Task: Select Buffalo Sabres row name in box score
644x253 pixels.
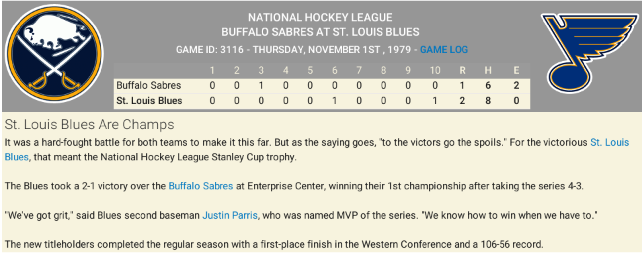Action: point(148,85)
